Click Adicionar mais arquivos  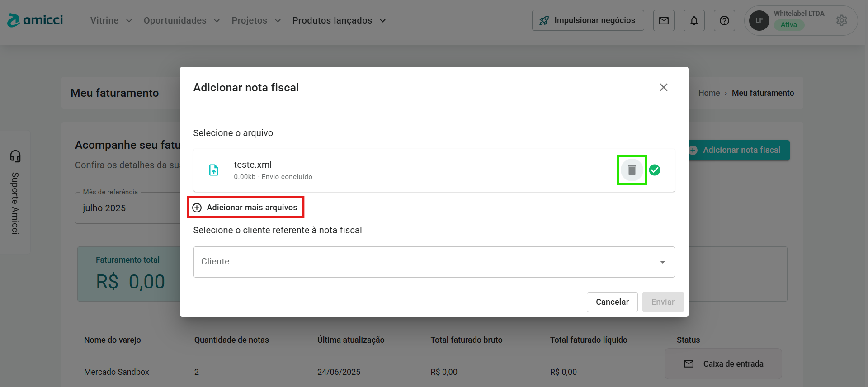245,208
